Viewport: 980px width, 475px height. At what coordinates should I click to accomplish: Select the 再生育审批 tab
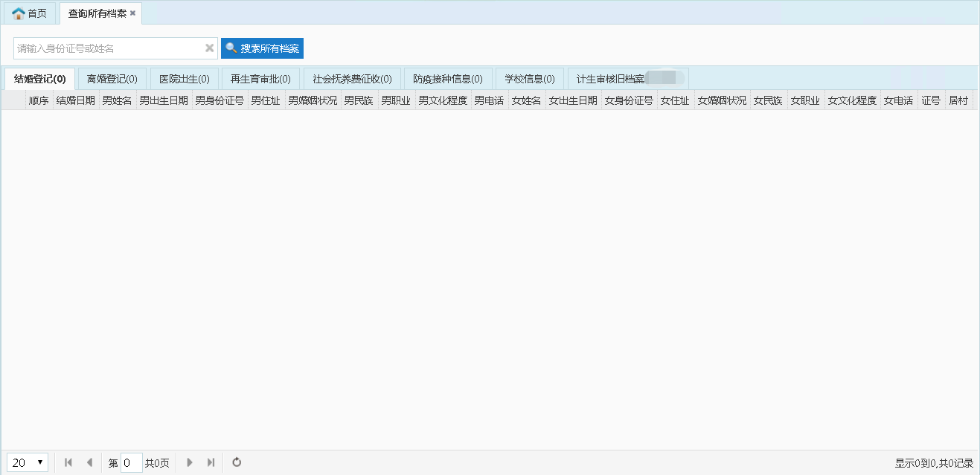260,79
